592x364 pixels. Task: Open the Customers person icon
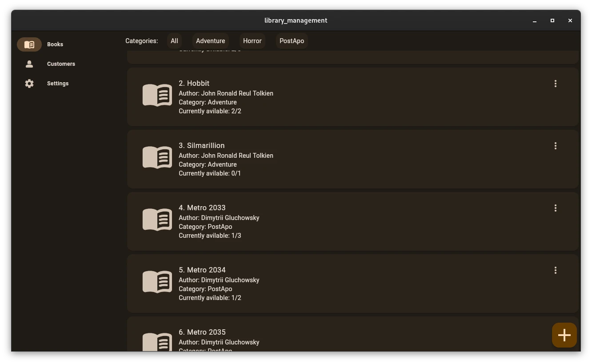tap(29, 64)
